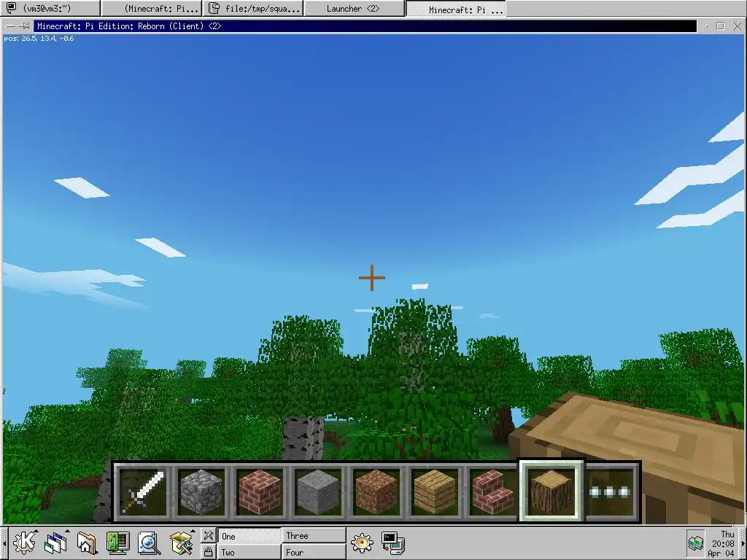Select the iron sword hotbar slot
This screenshot has width=747, height=560.
click(143, 492)
